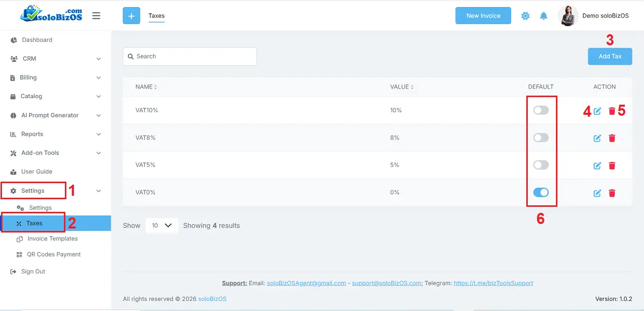Expand the Reports menu chevron
The height and width of the screenshot is (311, 644).
coord(99,134)
